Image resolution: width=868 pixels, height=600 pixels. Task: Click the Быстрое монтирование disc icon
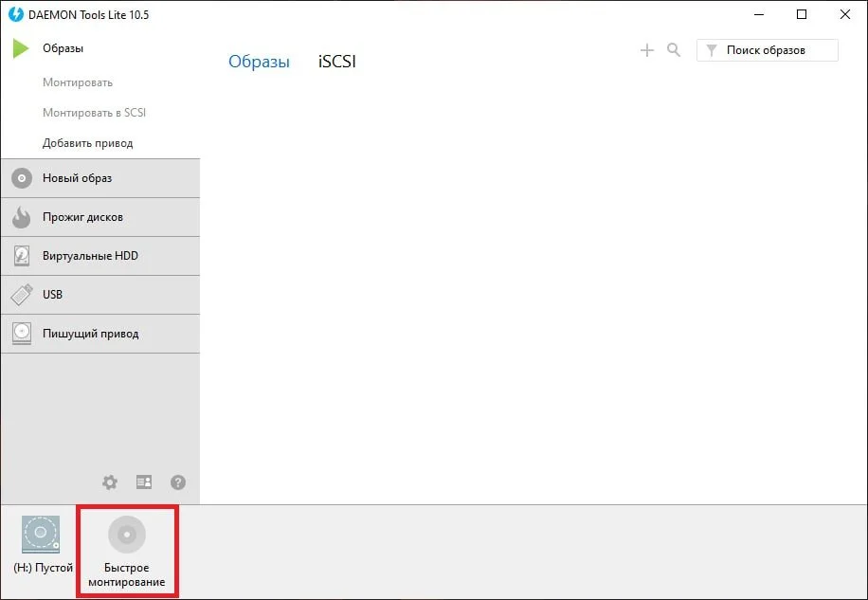(x=127, y=535)
